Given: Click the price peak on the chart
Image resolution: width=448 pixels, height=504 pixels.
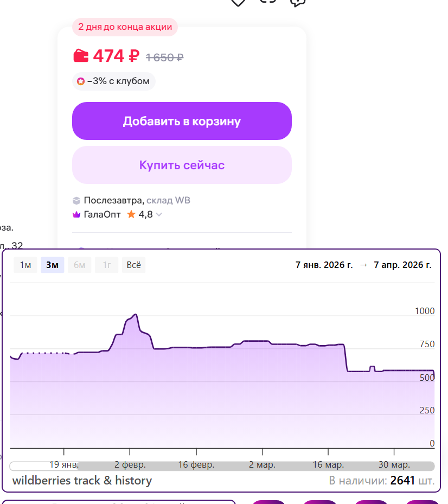Looking at the screenshot, I should (135, 315).
